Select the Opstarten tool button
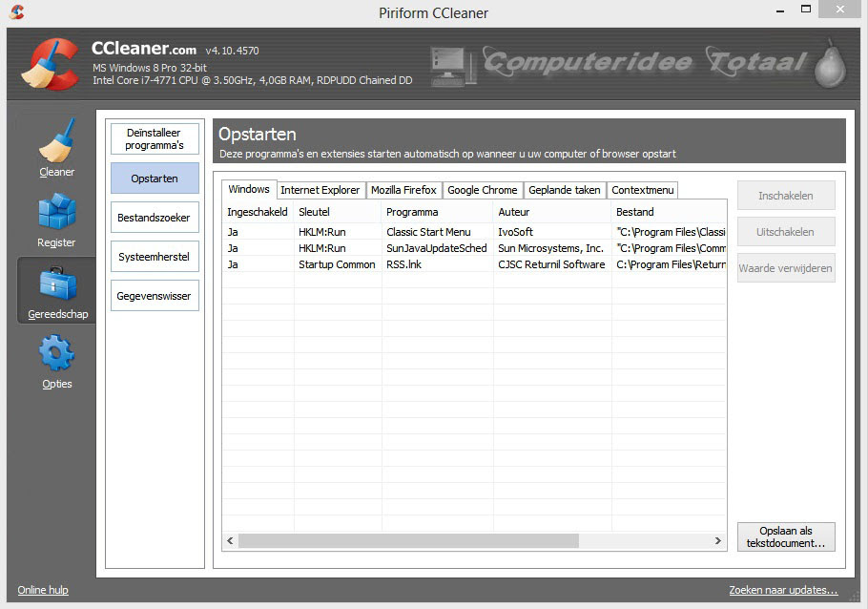 tap(155, 178)
